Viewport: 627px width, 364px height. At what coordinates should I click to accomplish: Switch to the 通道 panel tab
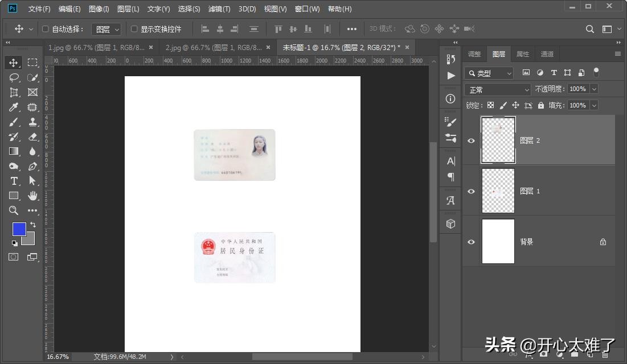(547, 54)
